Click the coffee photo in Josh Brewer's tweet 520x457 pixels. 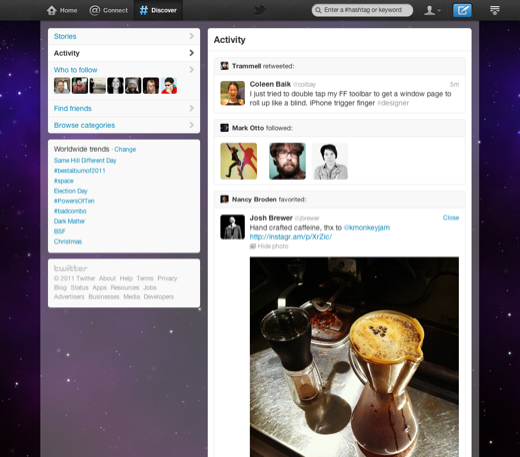coord(354,357)
